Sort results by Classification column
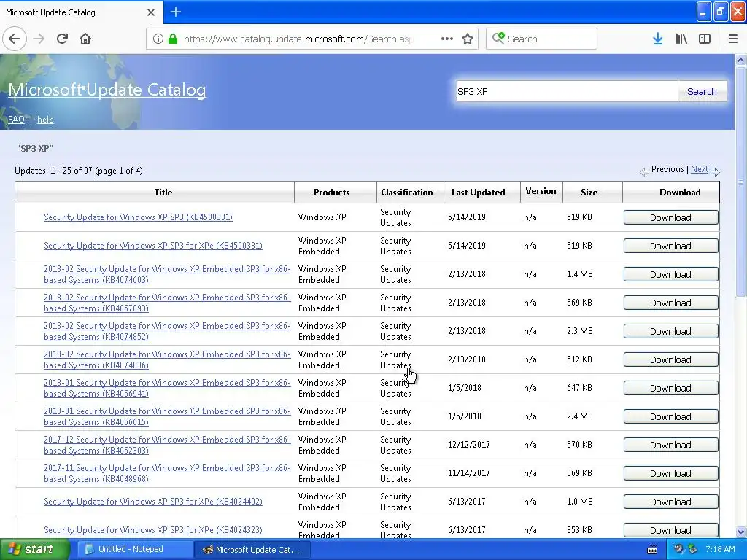This screenshot has height=560, width=747. pos(407,192)
